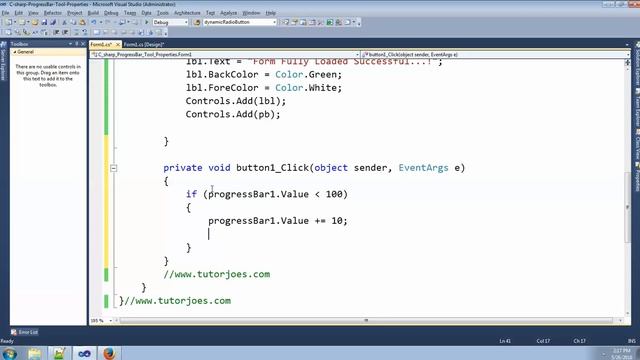Close the Toolbox panel
The image size is (640, 360).
click(x=83, y=44)
